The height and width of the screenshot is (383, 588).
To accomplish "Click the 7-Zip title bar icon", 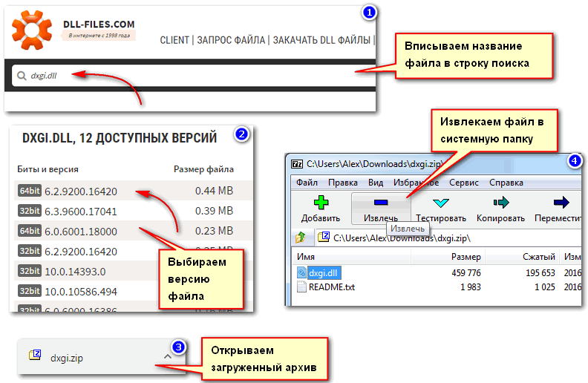I will tap(297, 164).
